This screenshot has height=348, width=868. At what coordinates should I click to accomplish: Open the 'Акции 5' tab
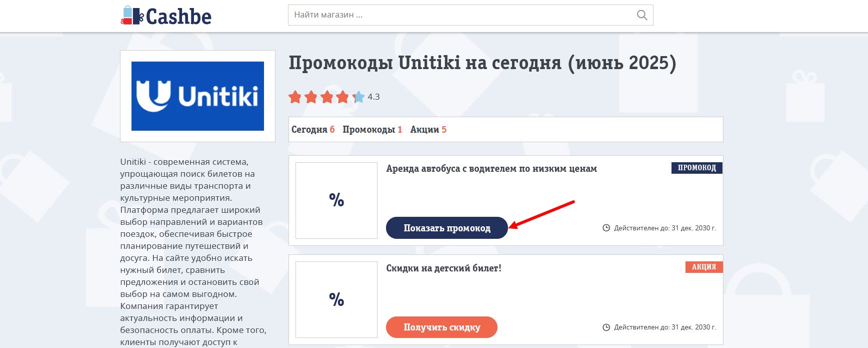click(x=428, y=130)
